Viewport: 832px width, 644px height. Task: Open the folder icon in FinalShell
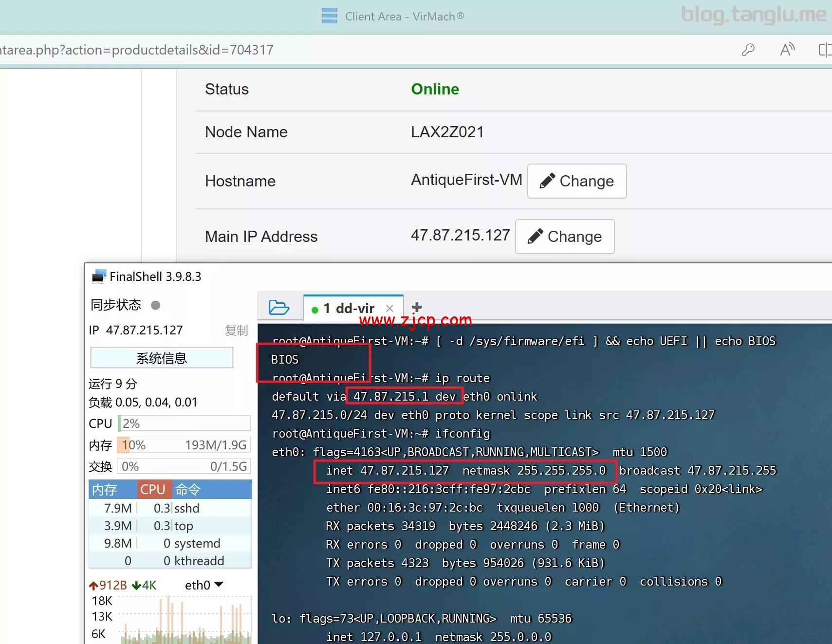tap(278, 308)
